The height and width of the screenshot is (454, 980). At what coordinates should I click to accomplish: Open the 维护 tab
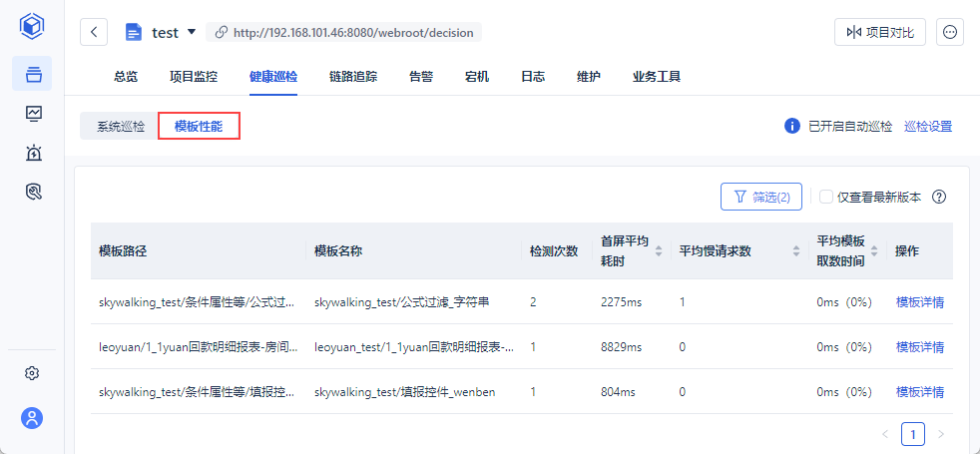click(x=589, y=77)
